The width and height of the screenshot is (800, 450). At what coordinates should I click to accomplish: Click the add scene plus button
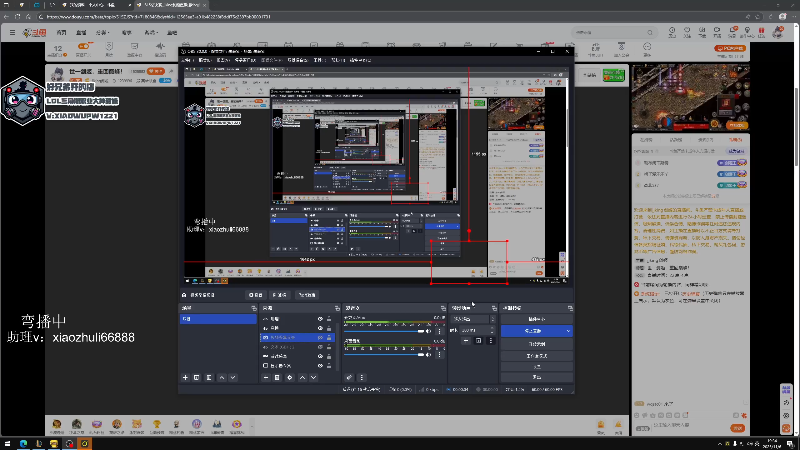[x=185, y=377]
